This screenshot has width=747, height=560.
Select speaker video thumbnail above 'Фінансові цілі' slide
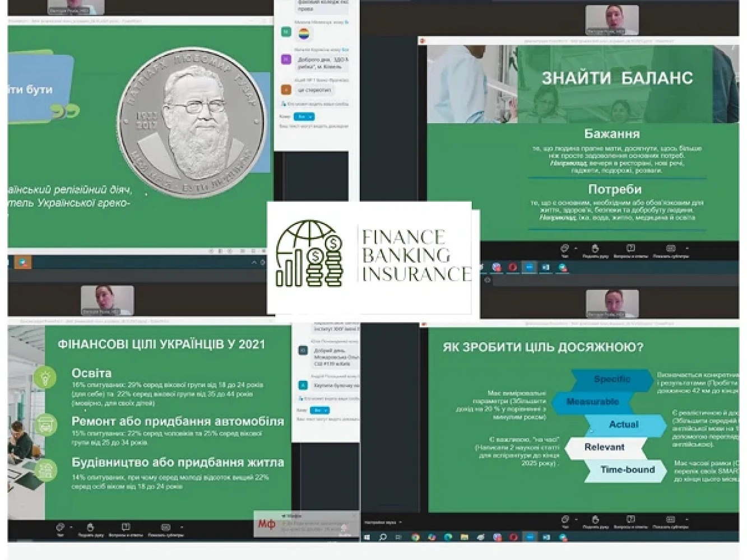(x=108, y=300)
